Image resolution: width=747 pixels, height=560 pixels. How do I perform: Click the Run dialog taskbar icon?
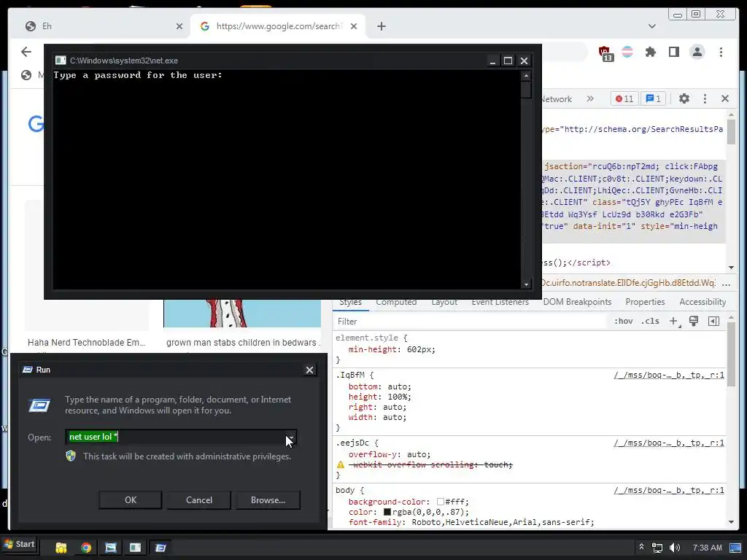pyautogui.click(x=160, y=548)
